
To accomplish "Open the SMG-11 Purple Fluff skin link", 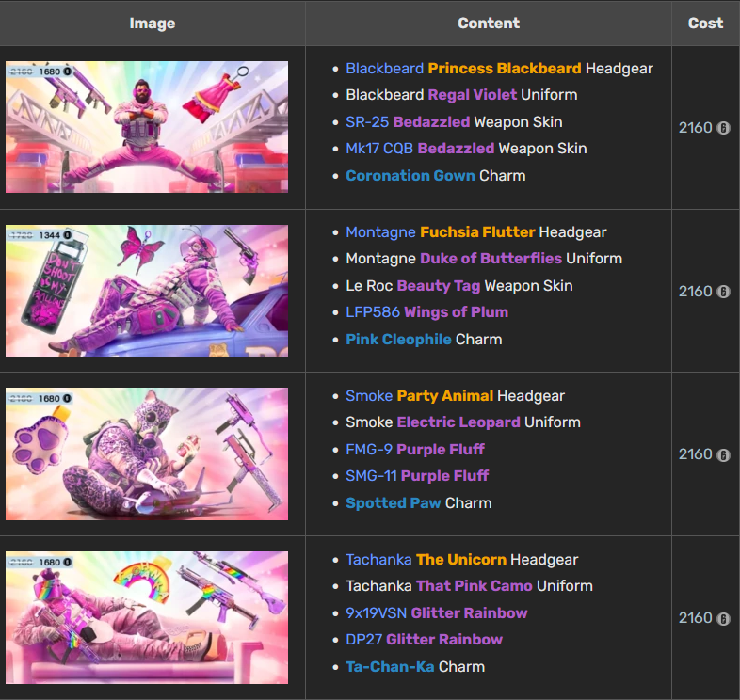I will pyautogui.click(x=444, y=476).
